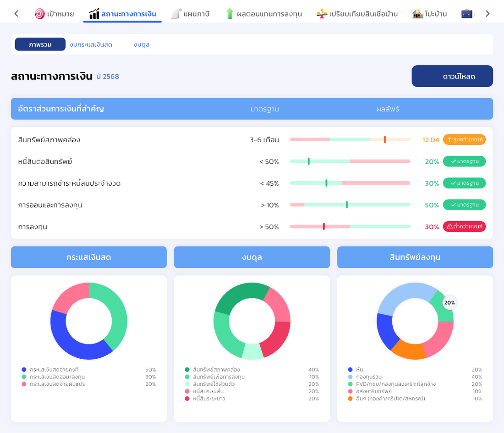Click the การลงทุน gauge bar
This screenshot has height=433, width=504.
(x=350, y=227)
